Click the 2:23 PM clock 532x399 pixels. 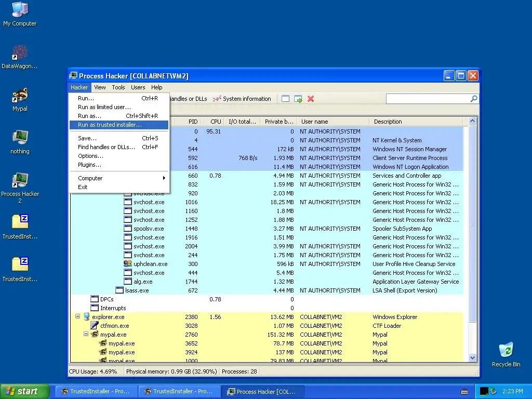tap(512, 391)
